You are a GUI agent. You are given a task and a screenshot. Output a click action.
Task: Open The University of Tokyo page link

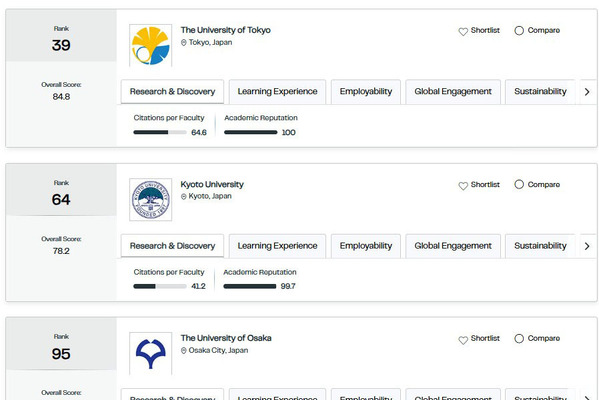(225, 30)
